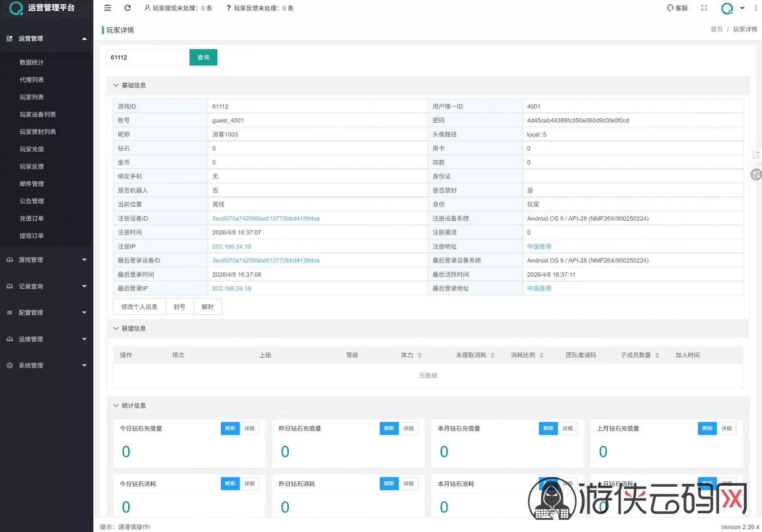Open 玩家列表 in the sidebar
This screenshot has width=762, height=532.
tap(32, 97)
